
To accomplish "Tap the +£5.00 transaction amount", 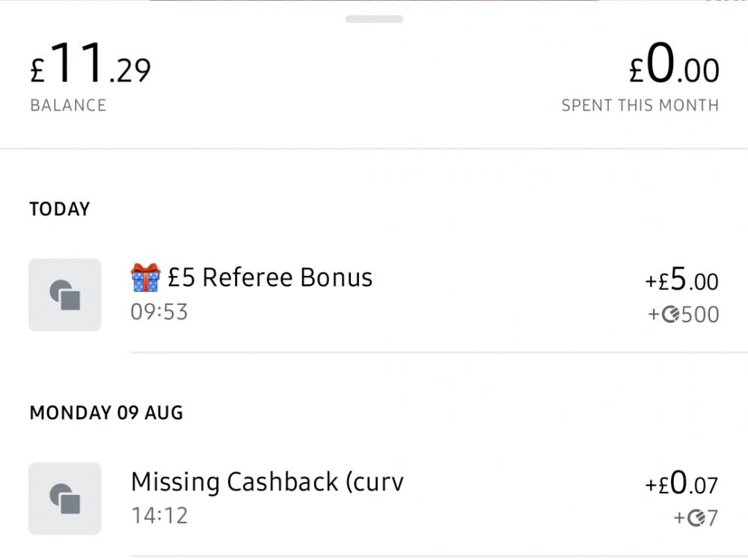I will click(x=681, y=281).
